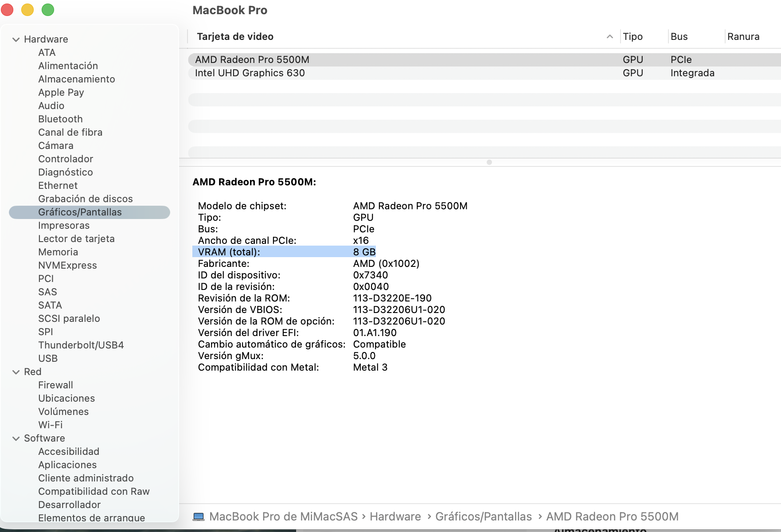Click the Metal 3 compatibility value
Image resolution: width=781 pixels, height=532 pixels.
pyautogui.click(x=370, y=367)
